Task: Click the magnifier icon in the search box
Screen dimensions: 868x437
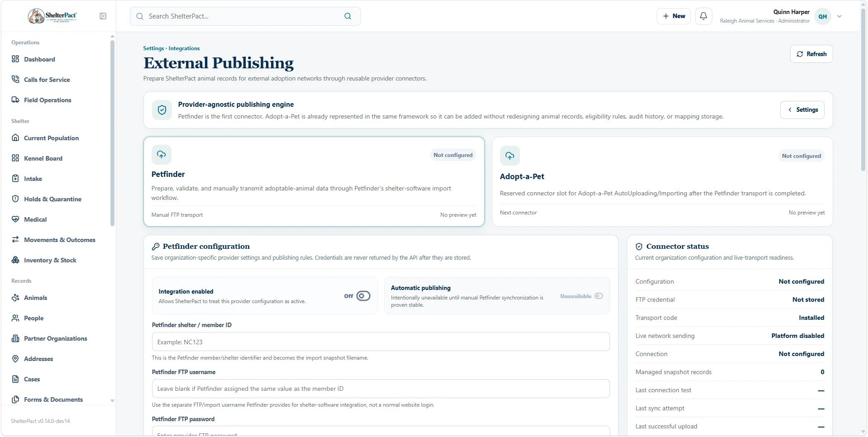Action: pos(348,16)
